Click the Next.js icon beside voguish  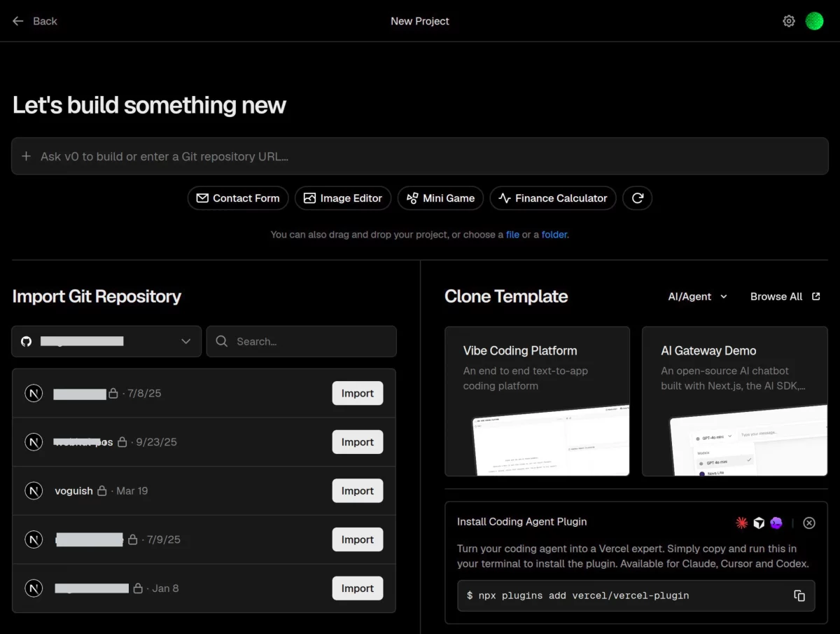point(34,491)
